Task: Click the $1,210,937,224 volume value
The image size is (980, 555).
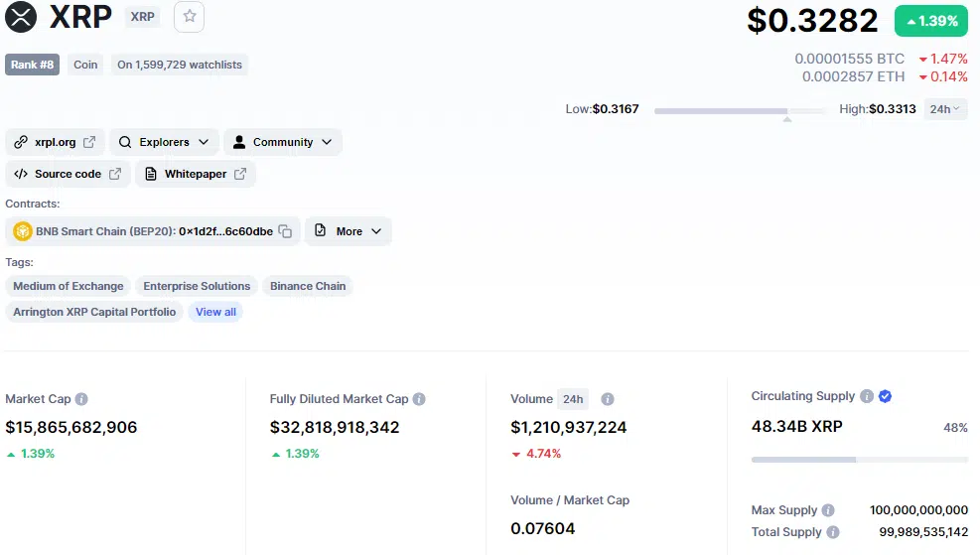Action: [x=568, y=427]
